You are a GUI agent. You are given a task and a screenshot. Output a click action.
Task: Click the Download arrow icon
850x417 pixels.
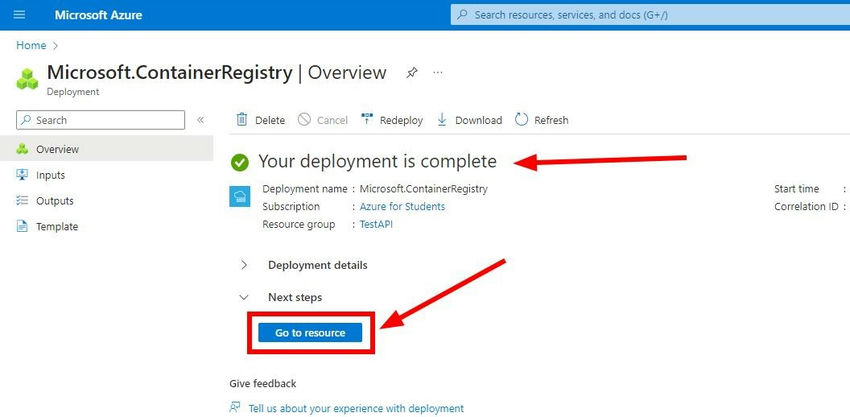[x=442, y=120]
